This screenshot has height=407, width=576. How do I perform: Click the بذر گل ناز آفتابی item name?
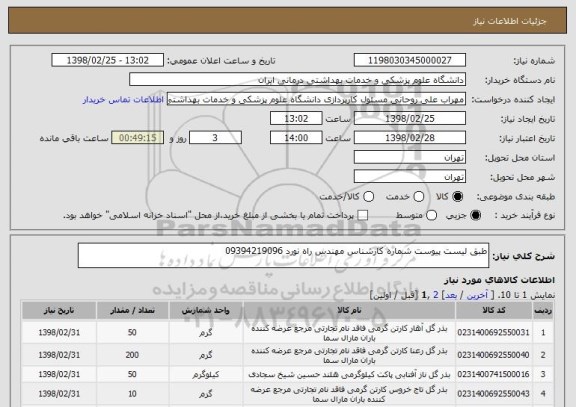349,375
